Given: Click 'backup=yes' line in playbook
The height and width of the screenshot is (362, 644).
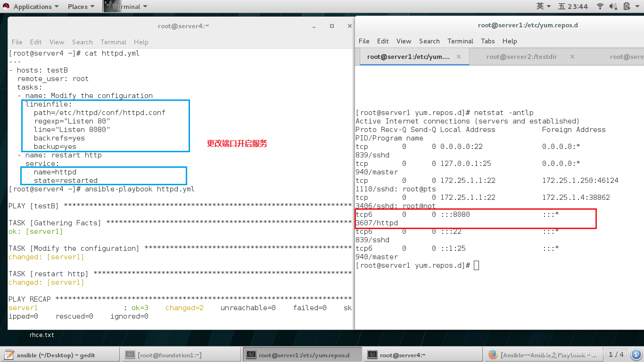Looking at the screenshot, I should pos(55,147).
